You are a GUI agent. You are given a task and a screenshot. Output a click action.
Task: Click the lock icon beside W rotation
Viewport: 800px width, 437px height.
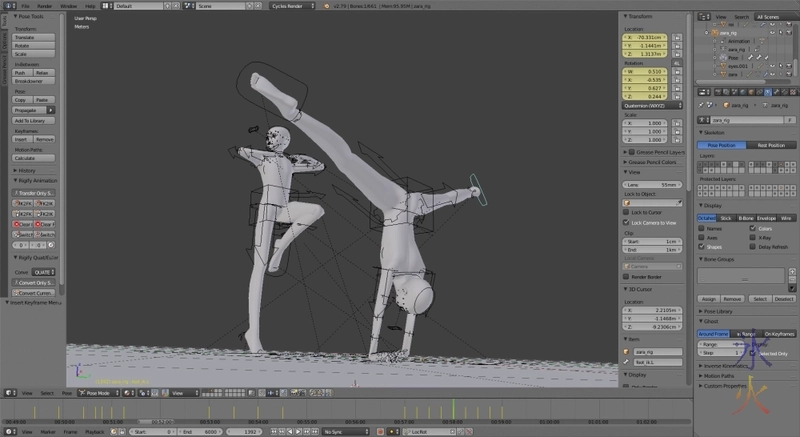[x=677, y=72]
